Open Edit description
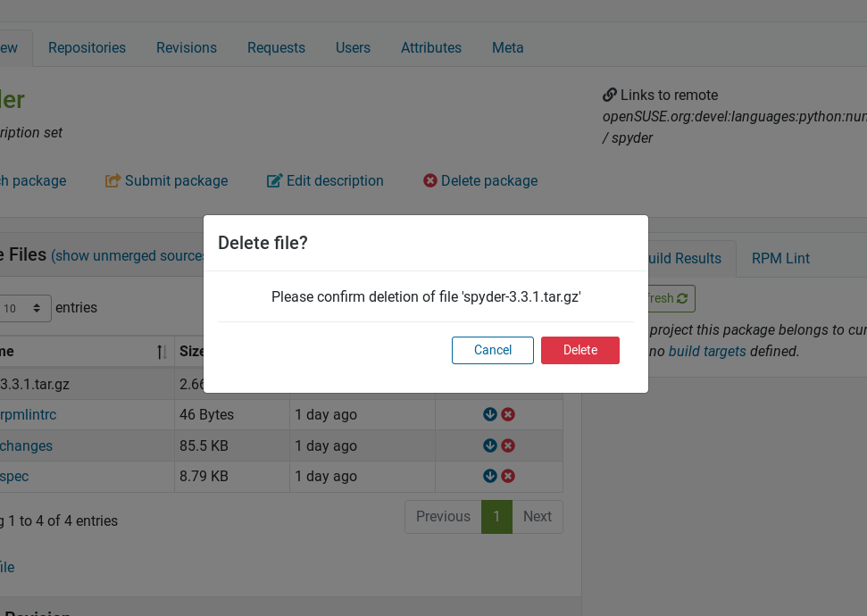The width and height of the screenshot is (867, 616). point(324,180)
